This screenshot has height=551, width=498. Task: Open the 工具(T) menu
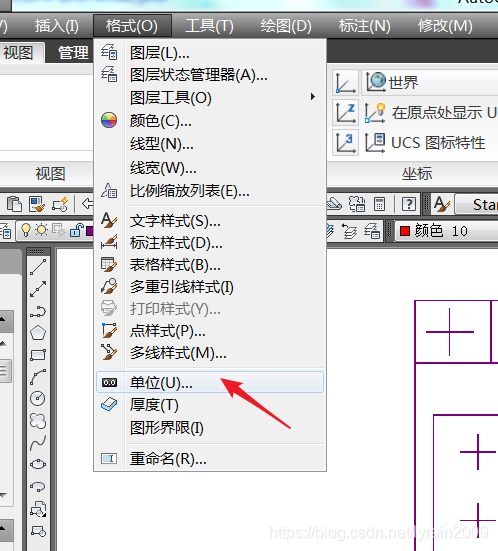point(209,26)
